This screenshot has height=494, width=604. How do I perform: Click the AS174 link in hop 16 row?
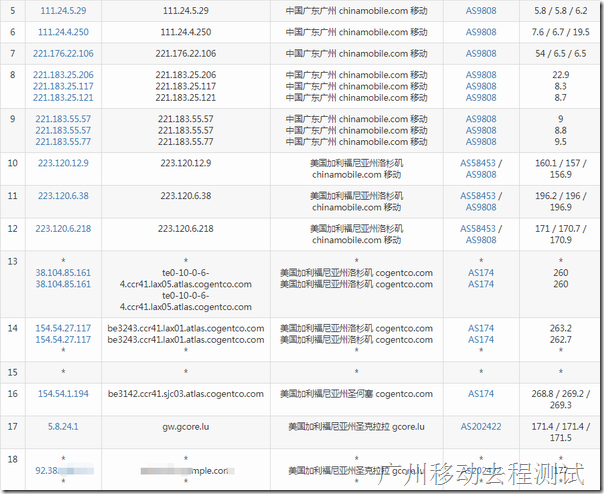coord(481,394)
